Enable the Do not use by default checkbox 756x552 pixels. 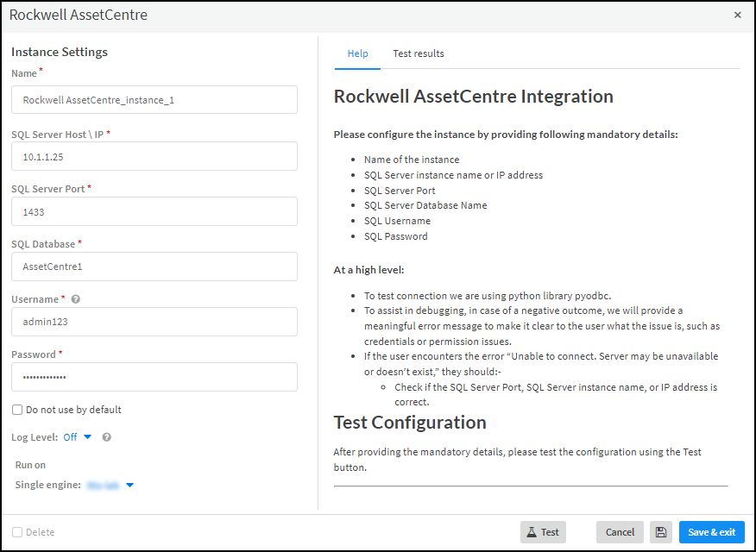coord(17,410)
